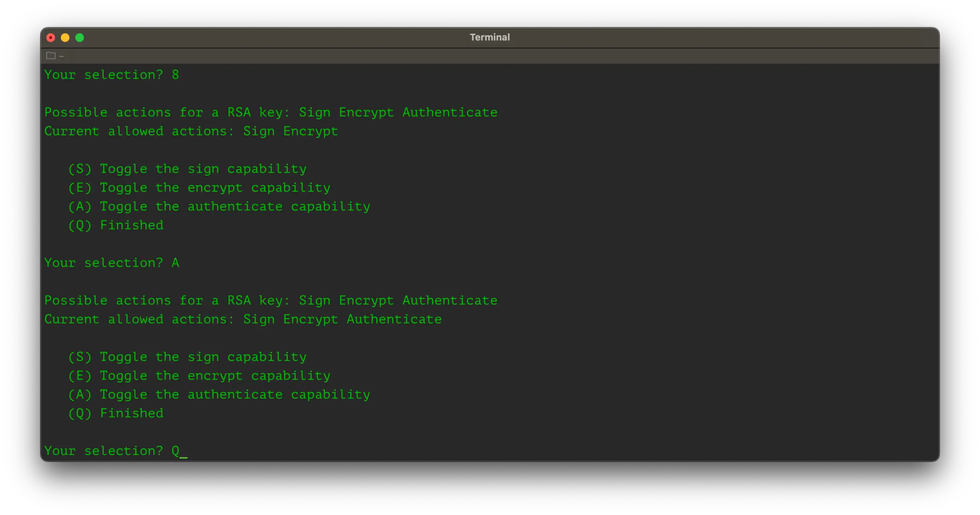Click the second (S) Toggle sign capability entry
The image size is (980, 515).
click(x=187, y=356)
